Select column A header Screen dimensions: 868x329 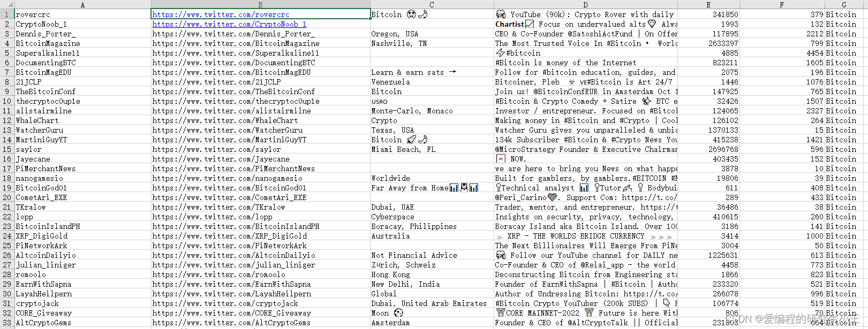[x=82, y=5]
